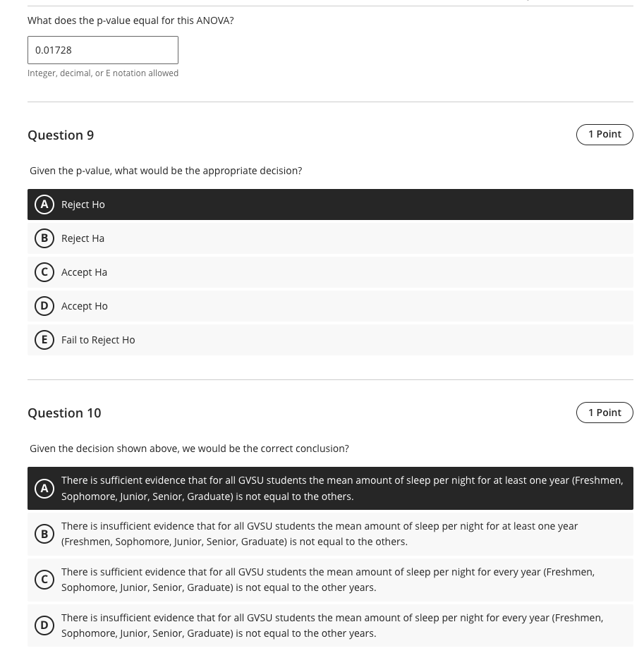Pick the 'Accept Ho' answer row
644x653 pixels.
click(330, 306)
